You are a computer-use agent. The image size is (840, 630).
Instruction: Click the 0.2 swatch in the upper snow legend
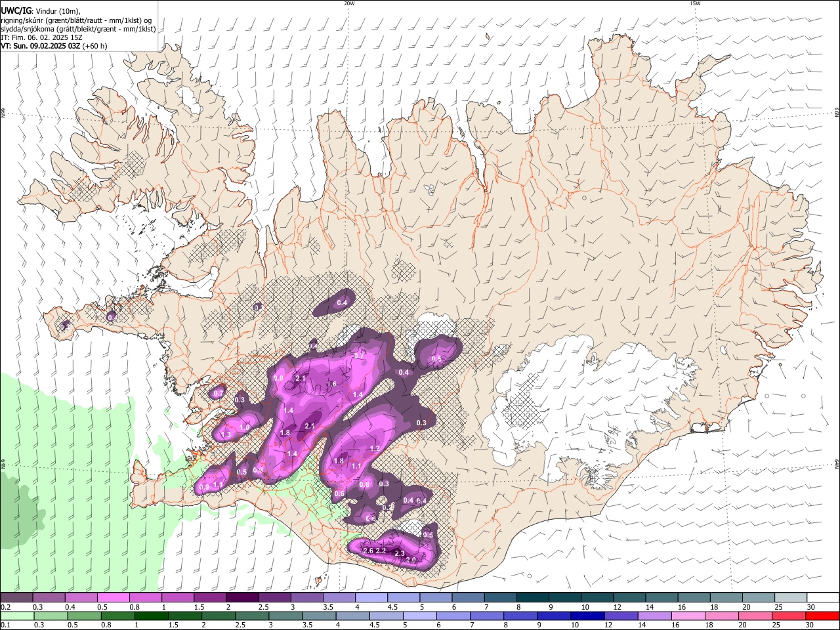(x=16, y=598)
